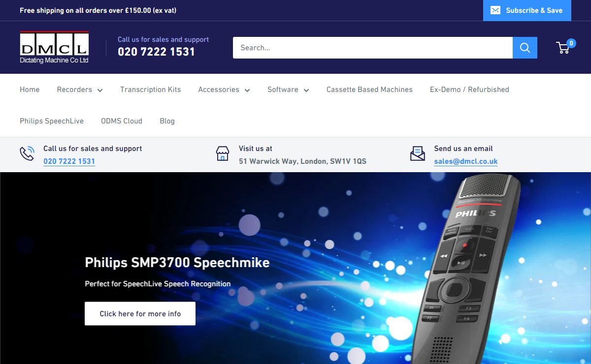This screenshot has height=364, width=591.
Task: Click the DMCL Dictating Machine logo
Action: 54,48
